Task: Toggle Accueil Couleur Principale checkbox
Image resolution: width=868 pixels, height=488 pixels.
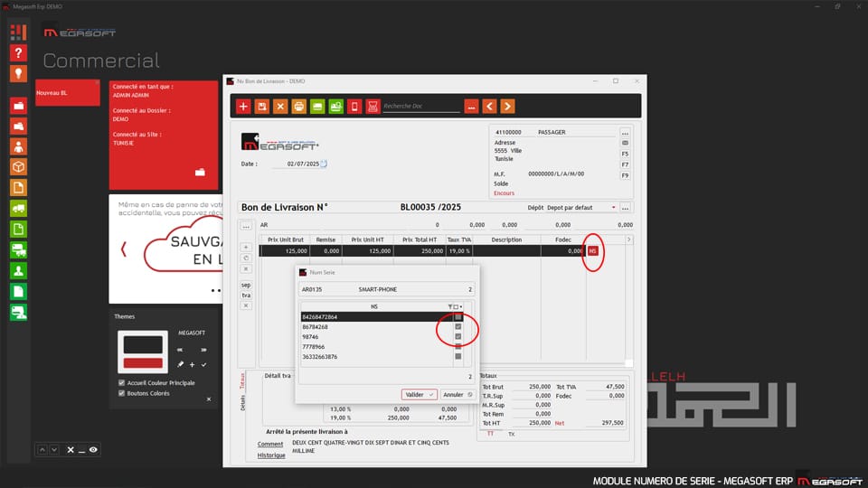Action: 122,382
